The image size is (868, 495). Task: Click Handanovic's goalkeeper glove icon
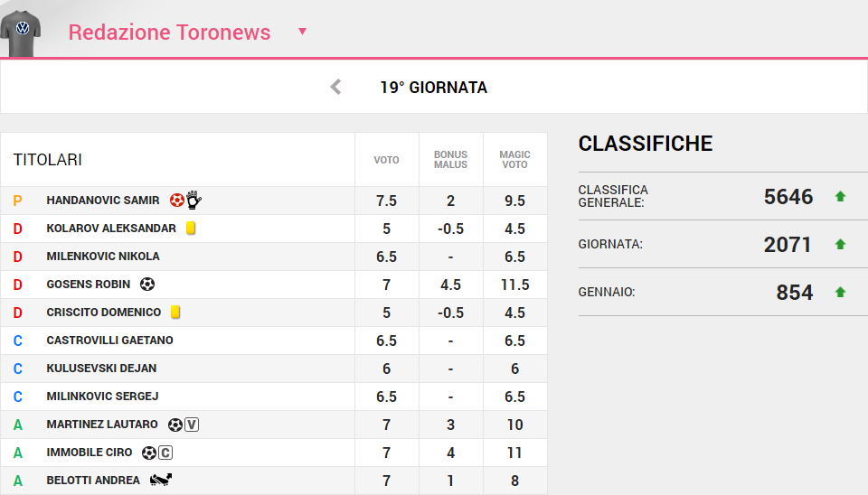point(193,201)
